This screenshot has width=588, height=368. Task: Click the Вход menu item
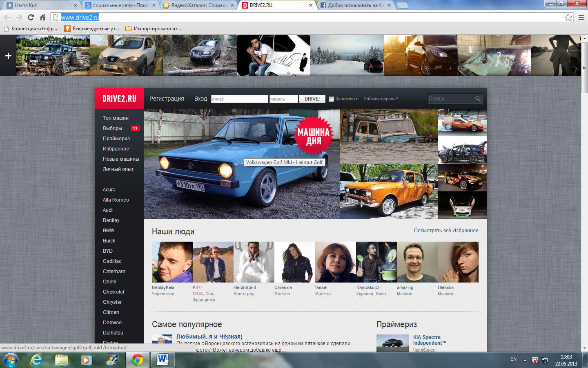point(200,99)
